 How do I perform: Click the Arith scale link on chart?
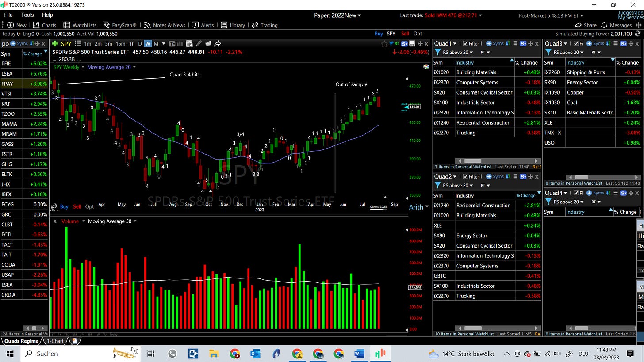(416, 207)
